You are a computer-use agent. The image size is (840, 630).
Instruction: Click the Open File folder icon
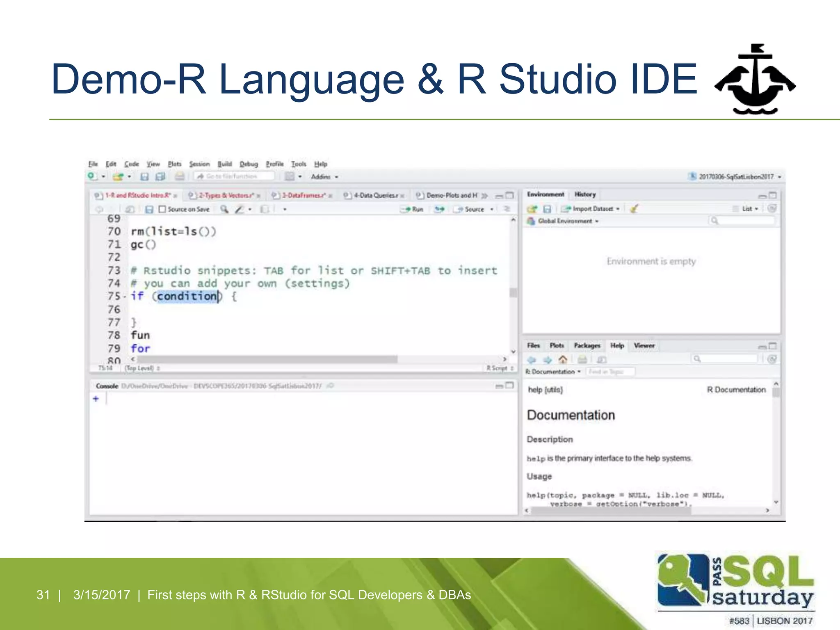coord(119,177)
